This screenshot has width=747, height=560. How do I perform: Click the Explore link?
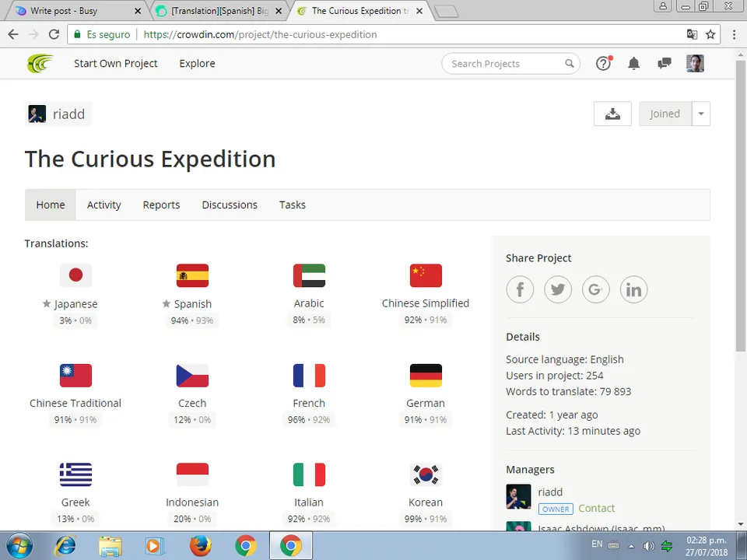click(x=197, y=63)
